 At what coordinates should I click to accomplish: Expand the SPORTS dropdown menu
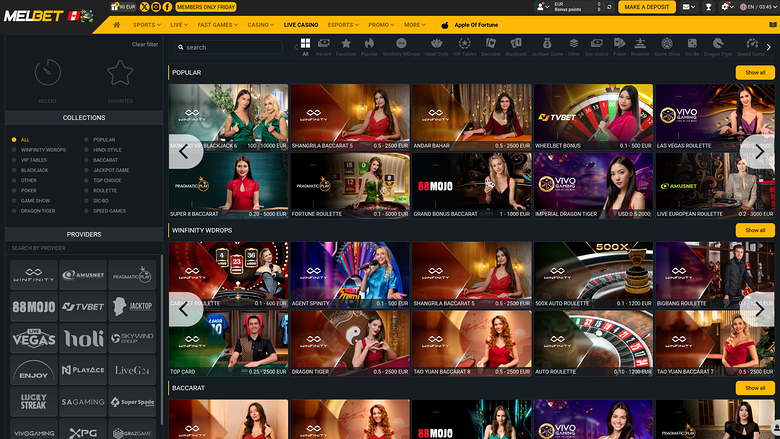(x=147, y=25)
